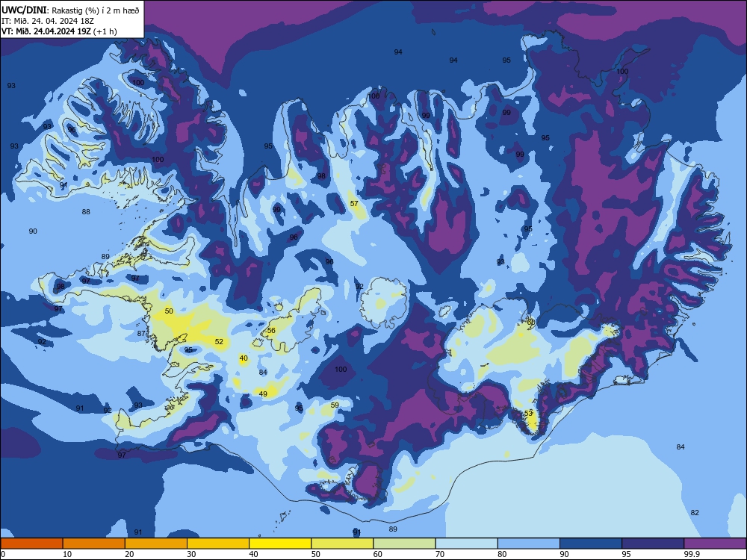Click the map value '50' in the yellow area
Image resolution: width=747 pixels, height=560 pixels.
(169, 311)
